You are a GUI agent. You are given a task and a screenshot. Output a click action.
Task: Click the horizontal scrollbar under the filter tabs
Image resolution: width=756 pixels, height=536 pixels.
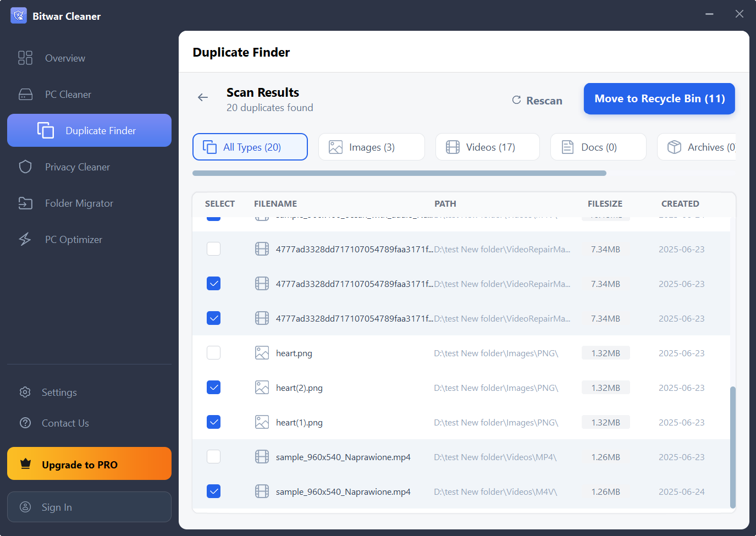[x=399, y=173]
